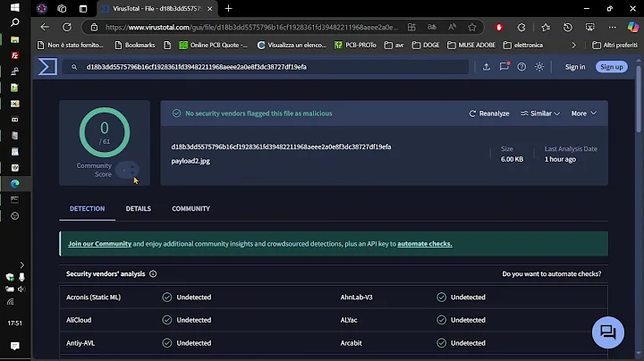Open the Altri preferiti folder
Image resolution: width=644 pixels, height=361 pixels.
click(614, 45)
